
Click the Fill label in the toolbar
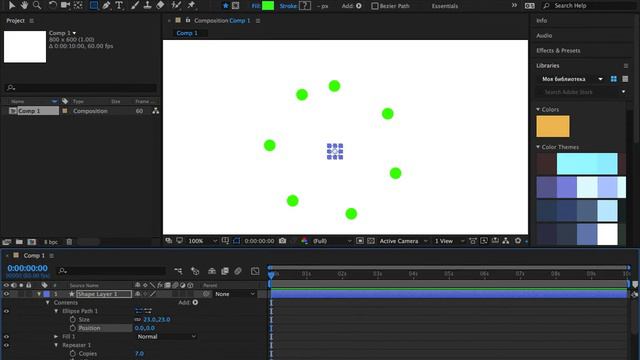[x=256, y=6]
